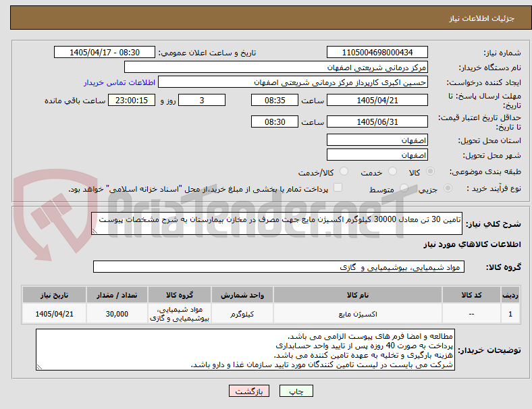Click the طبقه بندی موضوعی label

pos(485,171)
